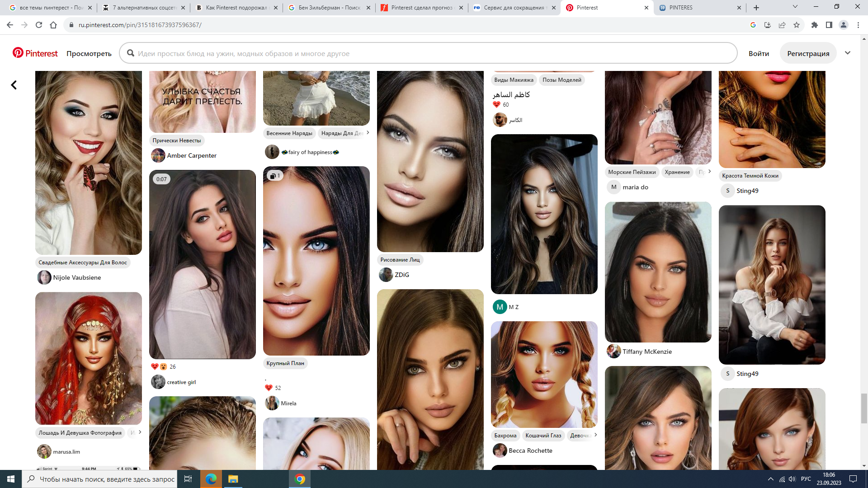Open File Explorer from the taskbar

[233, 479]
